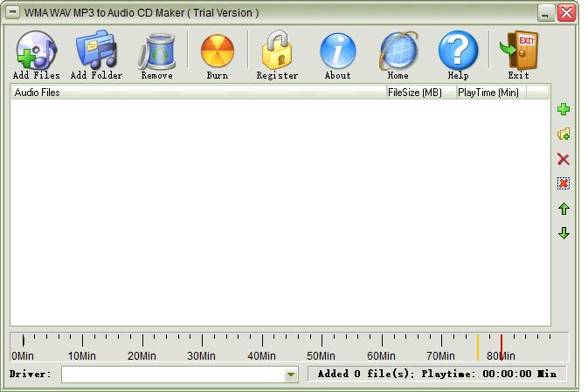Visit Home page via globe icon

point(398,53)
